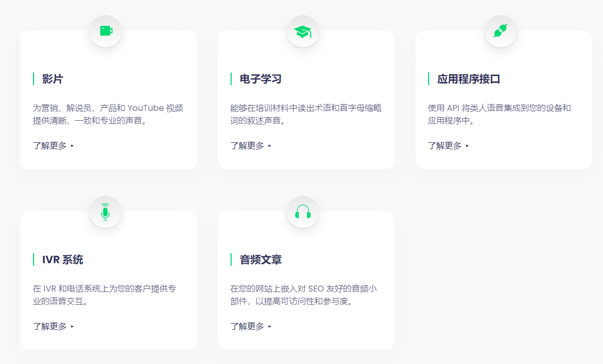The image size is (603, 364).
Task: Follow 了解更多 link under IVR 系统
Action: click(50, 327)
